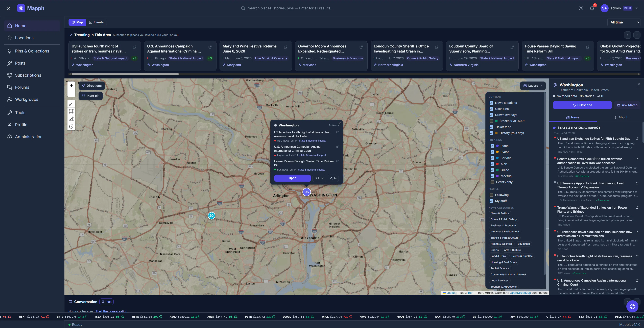Open external link for US Treasury story

637,183
